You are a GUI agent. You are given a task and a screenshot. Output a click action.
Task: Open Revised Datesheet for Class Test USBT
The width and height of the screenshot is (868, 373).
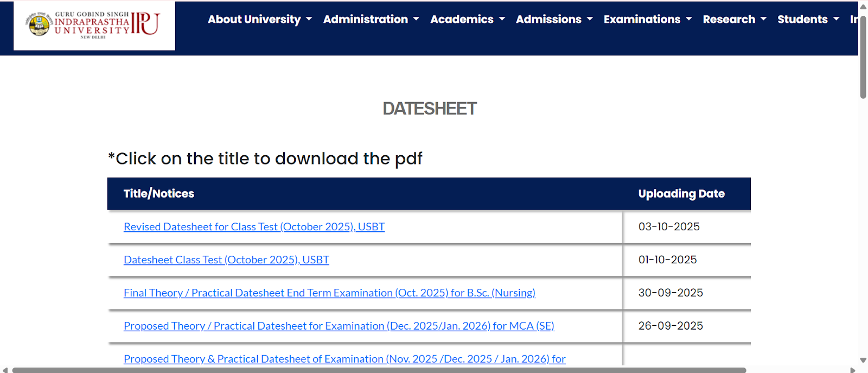tap(254, 227)
